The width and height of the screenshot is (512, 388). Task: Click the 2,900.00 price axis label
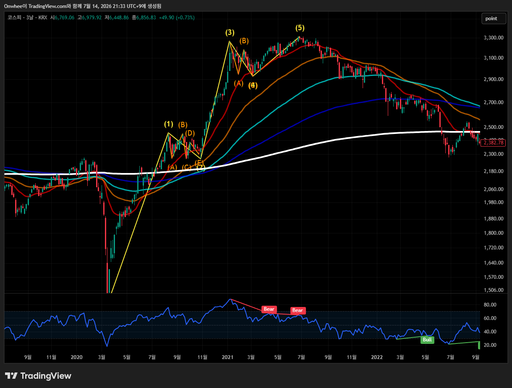(x=494, y=79)
